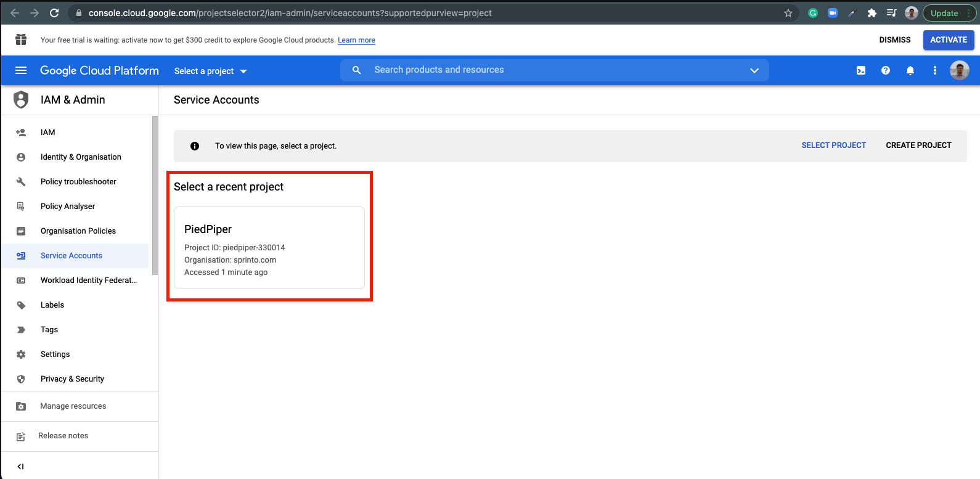Click CREATE PROJECT
The height and width of the screenshot is (479, 980).
click(918, 145)
